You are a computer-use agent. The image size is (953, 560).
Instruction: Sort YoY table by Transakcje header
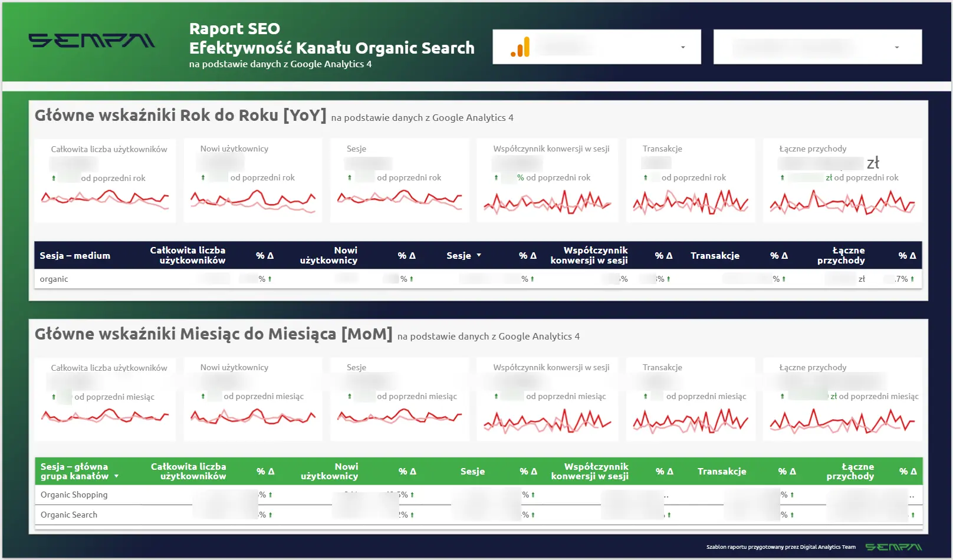tap(715, 256)
